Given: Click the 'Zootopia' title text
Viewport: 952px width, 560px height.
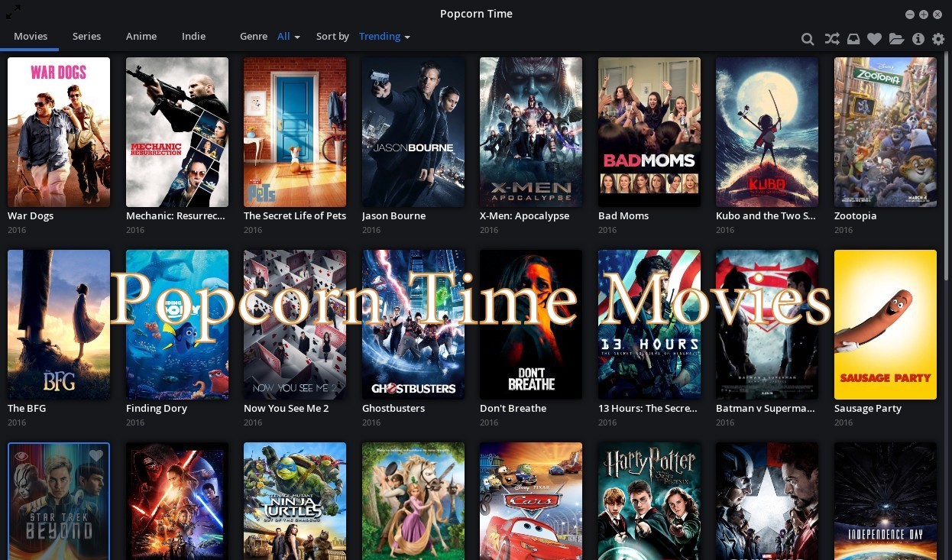Looking at the screenshot, I should pos(856,216).
